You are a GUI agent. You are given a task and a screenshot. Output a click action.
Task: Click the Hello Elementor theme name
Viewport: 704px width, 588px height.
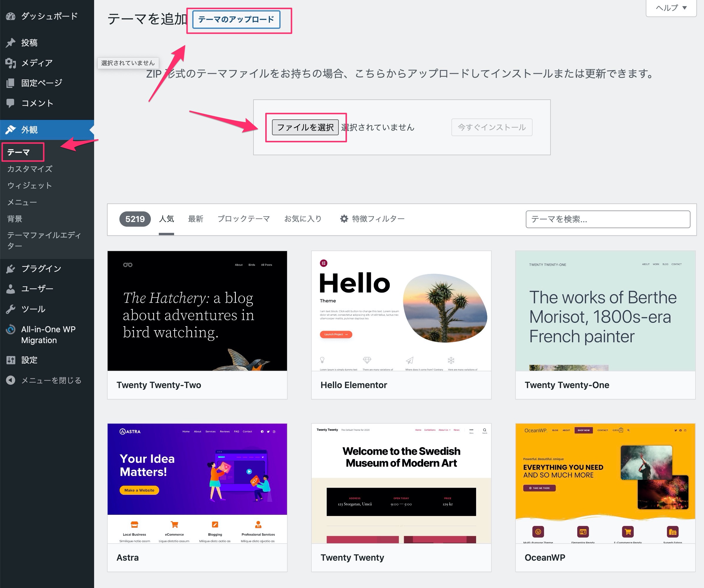354,385
